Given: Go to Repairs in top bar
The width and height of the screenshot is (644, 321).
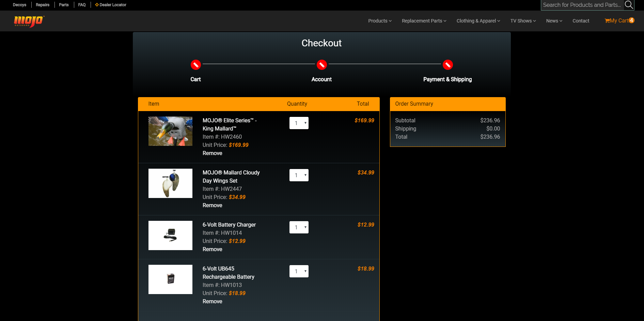Looking at the screenshot, I should pyautogui.click(x=43, y=5).
